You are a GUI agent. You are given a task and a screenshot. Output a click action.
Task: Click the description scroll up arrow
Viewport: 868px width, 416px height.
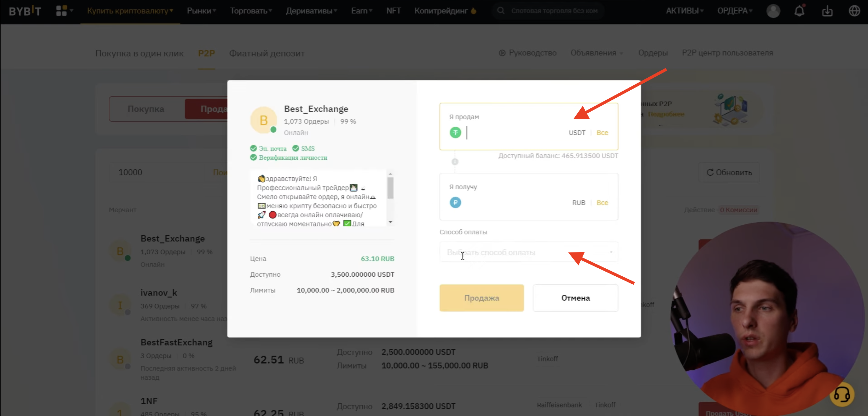click(x=390, y=174)
